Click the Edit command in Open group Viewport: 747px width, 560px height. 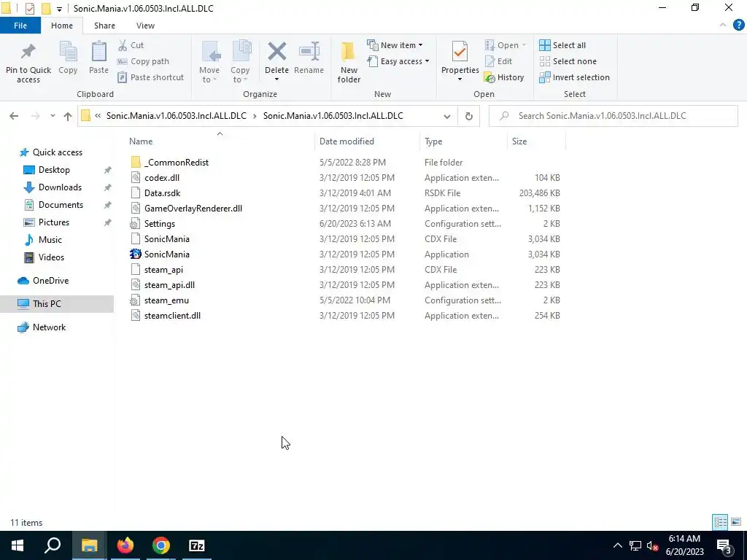(x=498, y=61)
